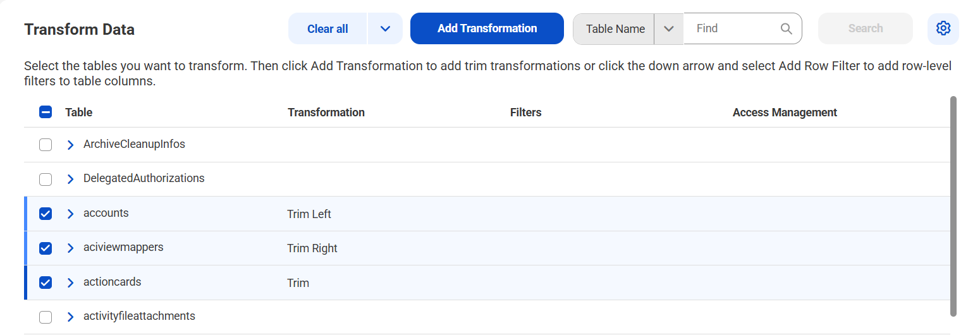Open the settings gear icon
The width and height of the screenshot is (980, 335).
[x=943, y=28]
